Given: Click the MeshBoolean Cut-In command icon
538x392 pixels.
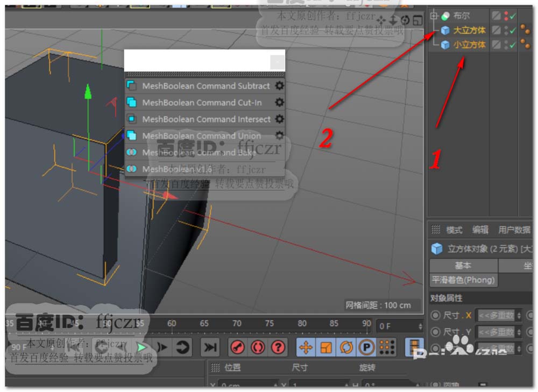Looking at the screenshot, I should 131,102.
